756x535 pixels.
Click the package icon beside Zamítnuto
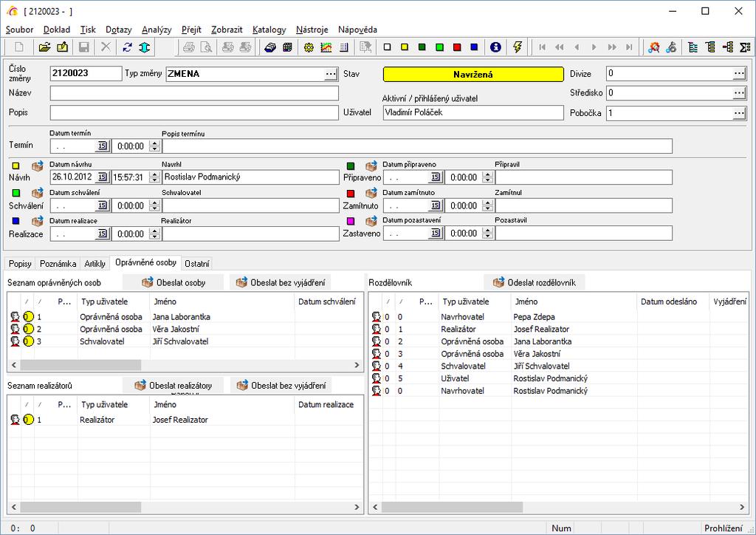371,193
